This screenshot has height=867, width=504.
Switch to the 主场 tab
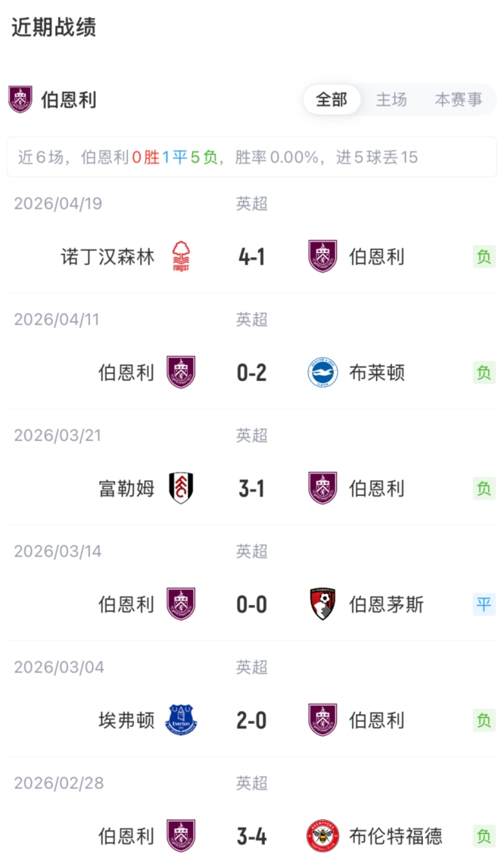(391, 99)
